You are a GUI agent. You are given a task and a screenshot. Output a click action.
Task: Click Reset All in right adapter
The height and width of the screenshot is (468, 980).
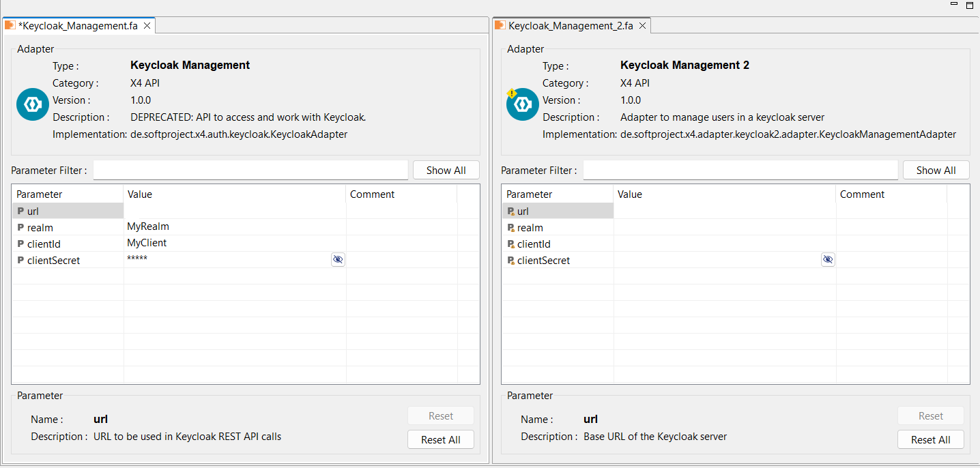931,440
